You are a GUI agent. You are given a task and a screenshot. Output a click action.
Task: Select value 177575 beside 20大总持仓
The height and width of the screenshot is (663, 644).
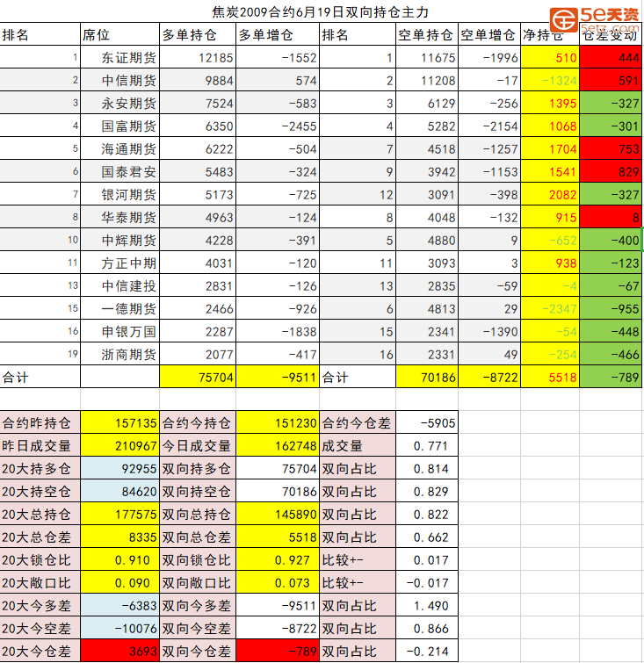coord(119,514)
